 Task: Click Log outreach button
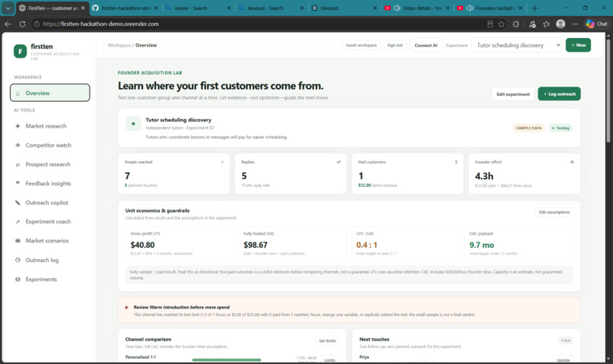[x=559, y=93]
